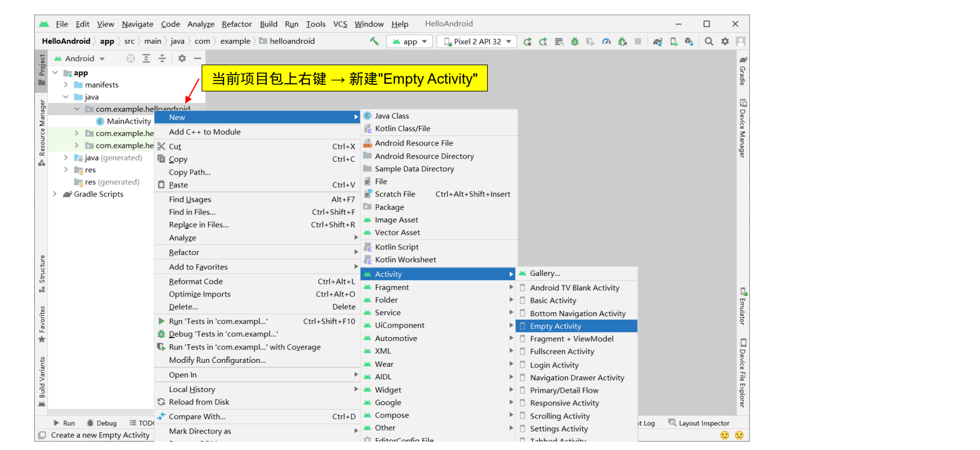
Task: Open the SDK Manager toolbar icon
Action: (x=689, y=42)
